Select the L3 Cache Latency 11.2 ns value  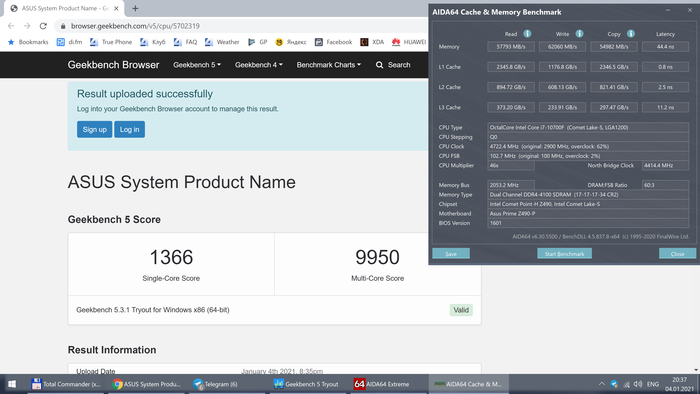pyautogui.click(x=665, y=107)
